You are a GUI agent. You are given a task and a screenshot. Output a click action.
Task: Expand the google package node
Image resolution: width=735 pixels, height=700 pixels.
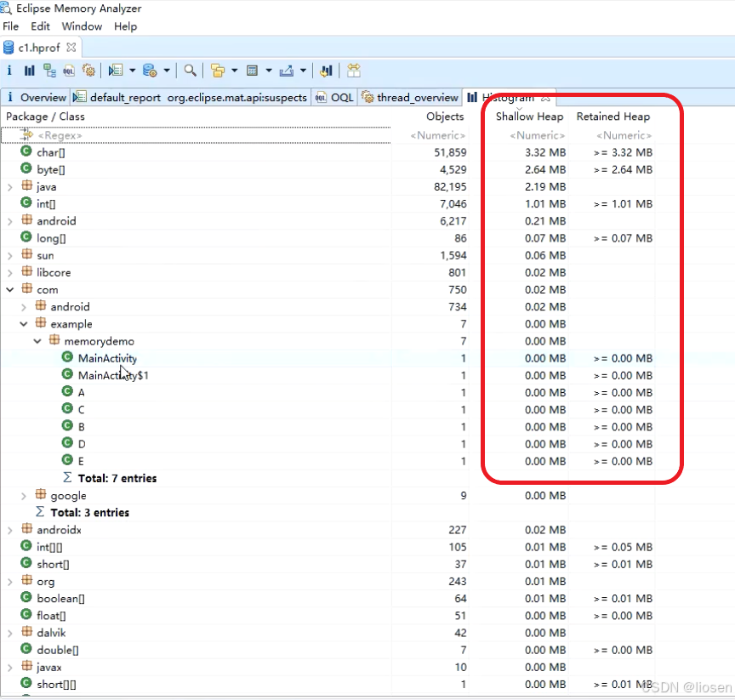tap(24, 496)
